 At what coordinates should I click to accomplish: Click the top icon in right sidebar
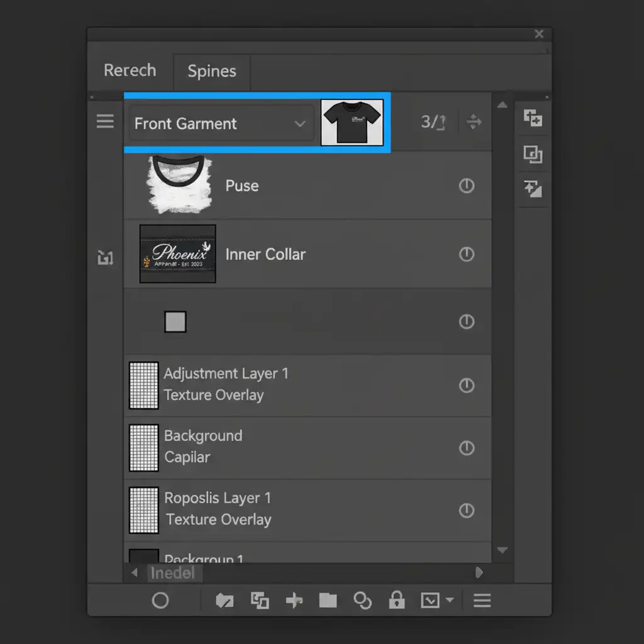(x=533, y=118)
